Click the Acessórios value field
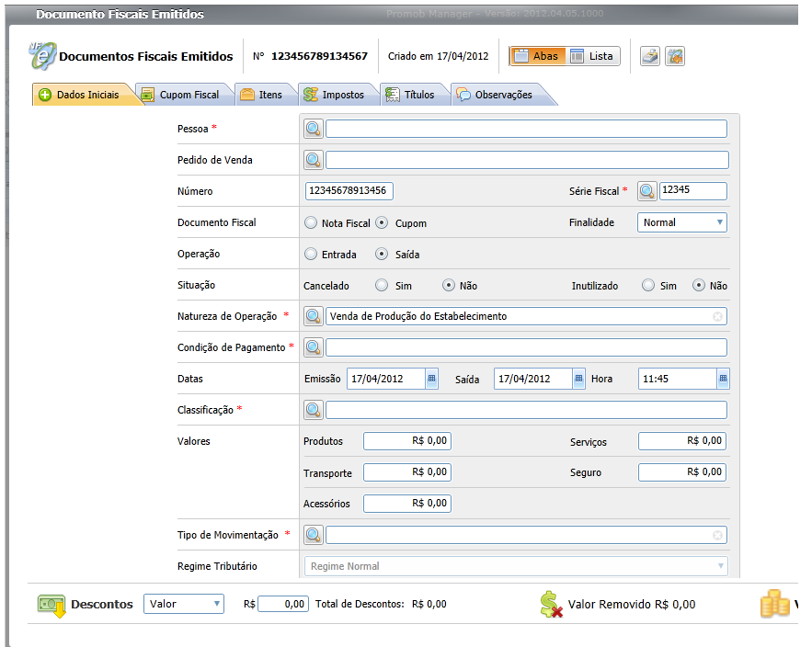This screenshot has width=812, height=647. pyautogui.click(x=407, y=504)
